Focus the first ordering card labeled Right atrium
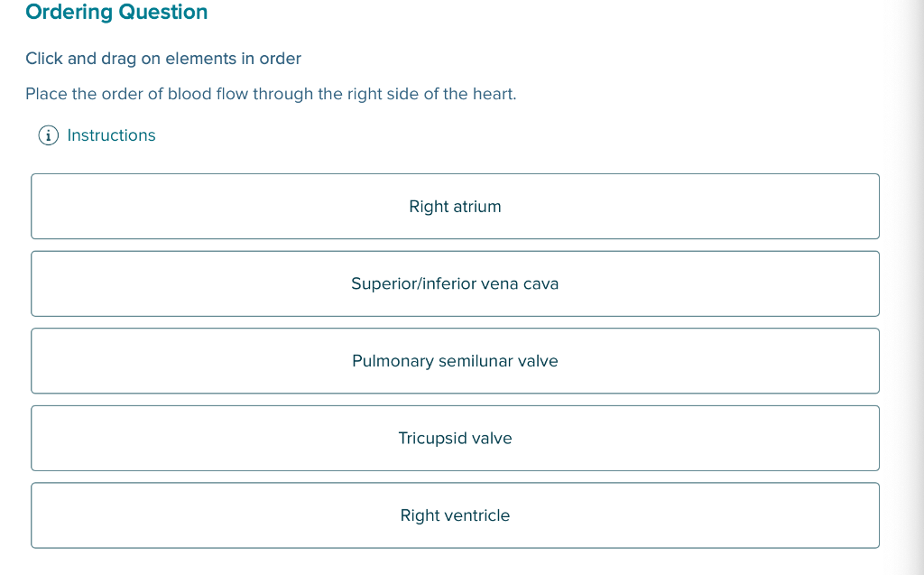The height and width of the screenshot is (575, 924). point(455,207)
